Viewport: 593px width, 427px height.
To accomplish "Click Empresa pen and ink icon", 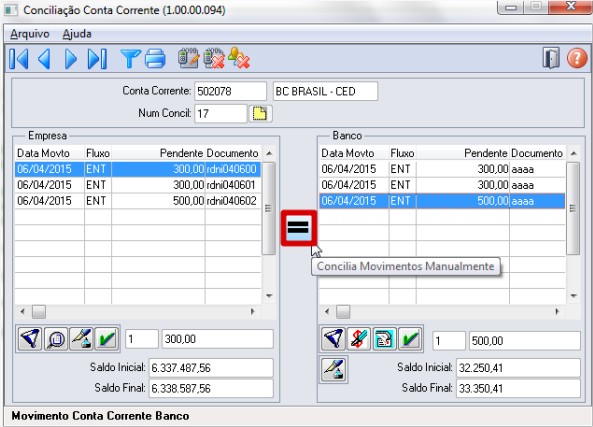I will point(81,338).
